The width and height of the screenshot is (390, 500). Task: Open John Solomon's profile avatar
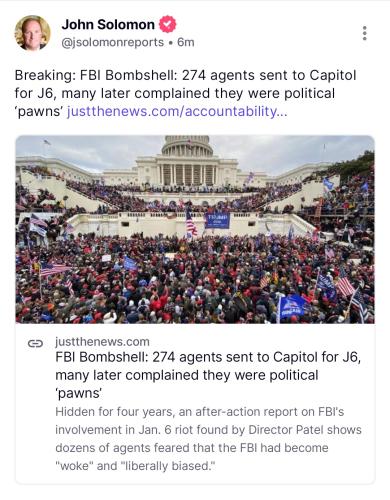32,33
